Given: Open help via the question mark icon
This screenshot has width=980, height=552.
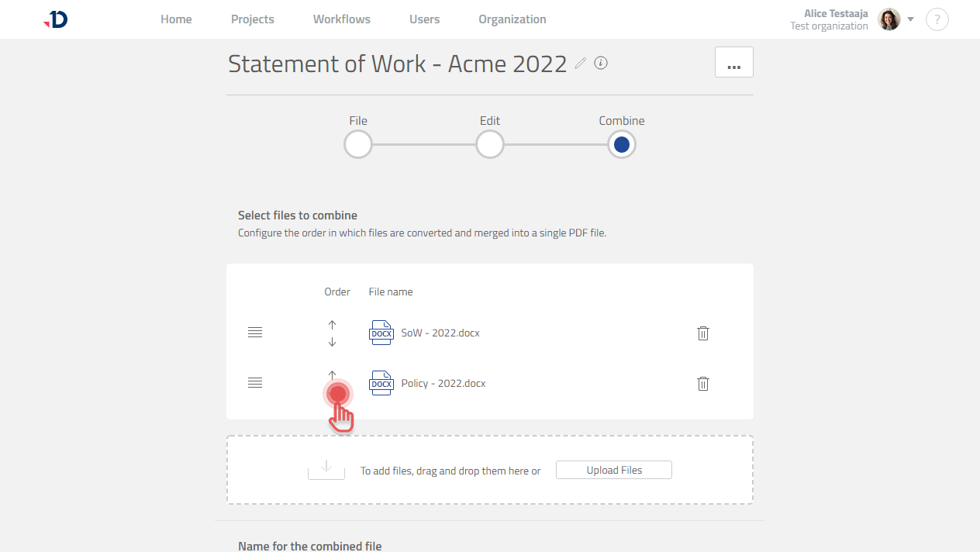Looking at the screenshot, I should 937,19.
